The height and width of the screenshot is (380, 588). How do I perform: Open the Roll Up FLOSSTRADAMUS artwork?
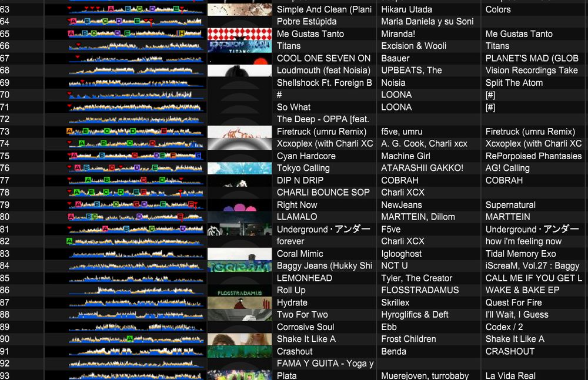(x=239, y=290)
